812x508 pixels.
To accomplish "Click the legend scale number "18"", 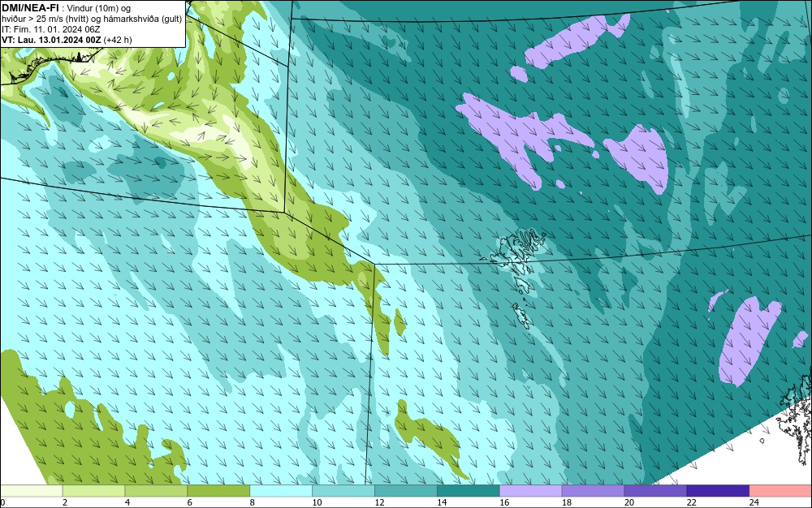I will pyautogui.click(x=567, y=502).
